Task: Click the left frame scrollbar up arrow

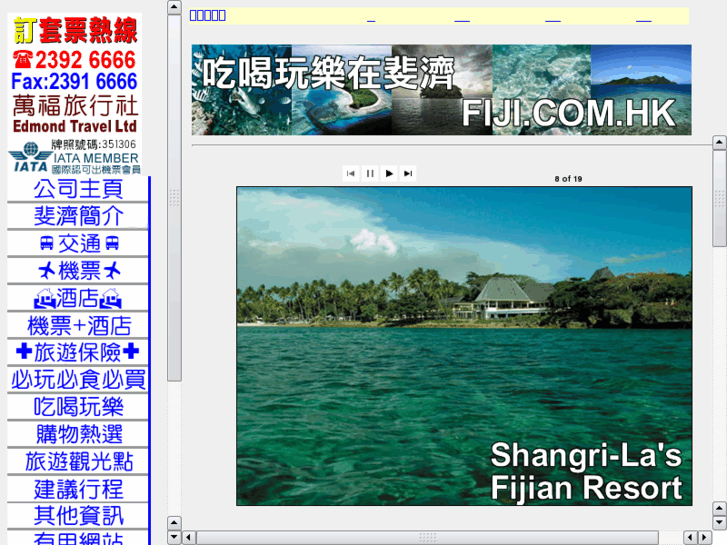Action: pos(174,7)
